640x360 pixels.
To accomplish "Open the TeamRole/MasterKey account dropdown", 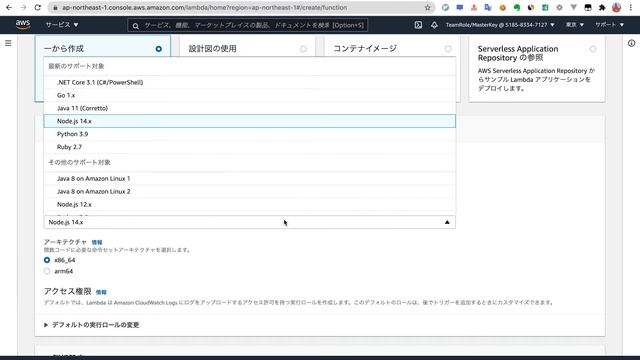I will pyautogui.click(x=500, y=25).
